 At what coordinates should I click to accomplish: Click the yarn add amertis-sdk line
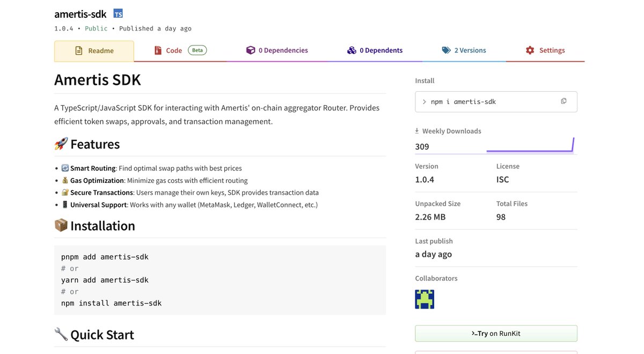coord(105,280)
